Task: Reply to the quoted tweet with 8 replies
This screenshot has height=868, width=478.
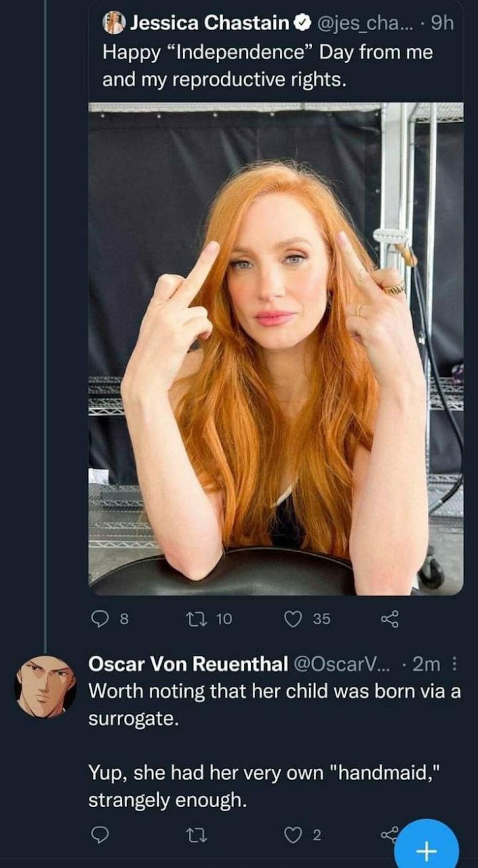Action: click(100, 619)
